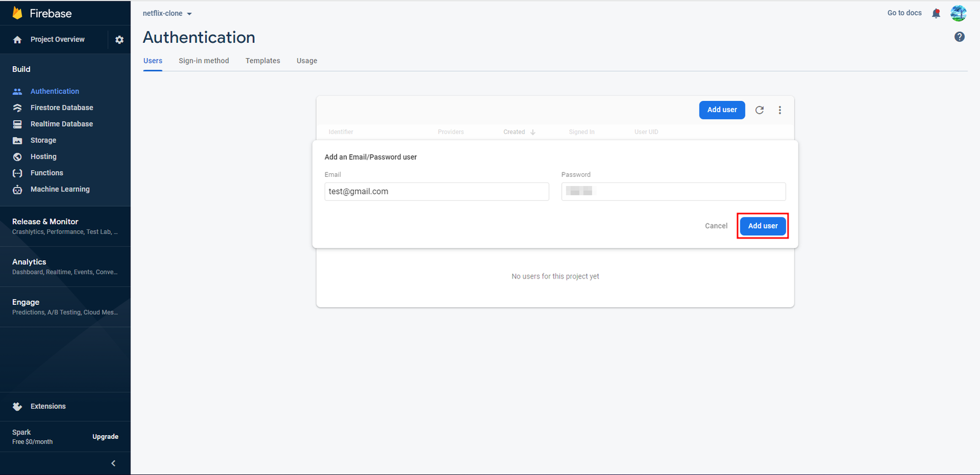Image resolution: width=980 pixels, height=475 pixels.
Task: Click Add user button in table header
Action: [x=722, y=110]
